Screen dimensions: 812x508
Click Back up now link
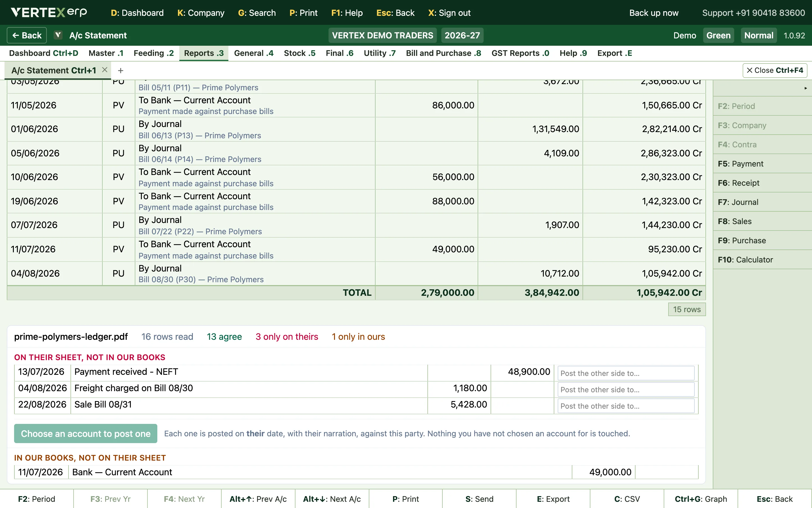pos(654,13)
